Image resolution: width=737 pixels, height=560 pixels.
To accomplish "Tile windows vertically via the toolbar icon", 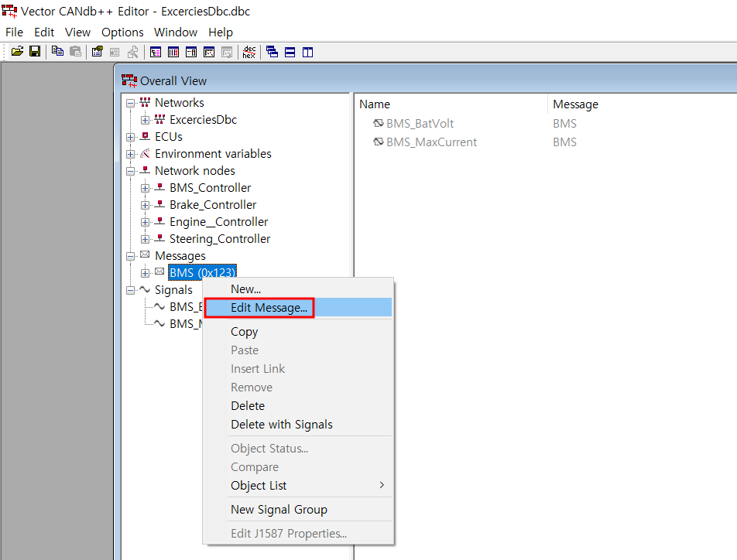I will click(x=308, y=52).
